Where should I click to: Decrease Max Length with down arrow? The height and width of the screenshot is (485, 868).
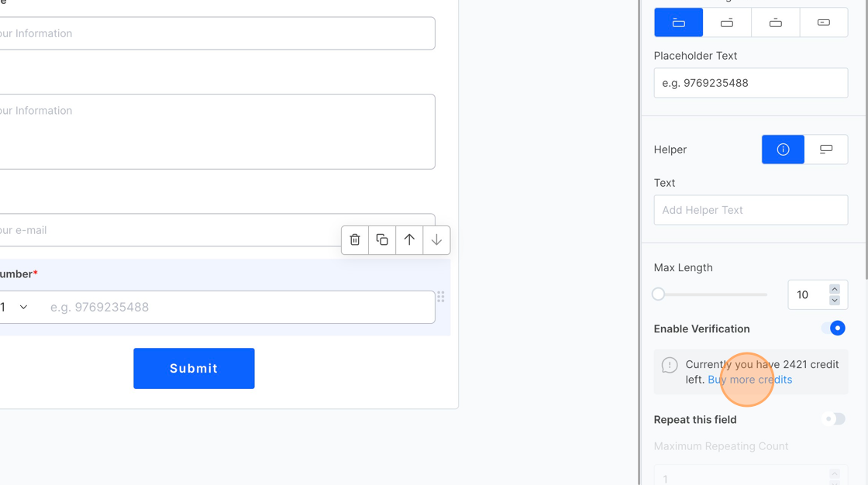pyautogui.click(x=835, y=301)
